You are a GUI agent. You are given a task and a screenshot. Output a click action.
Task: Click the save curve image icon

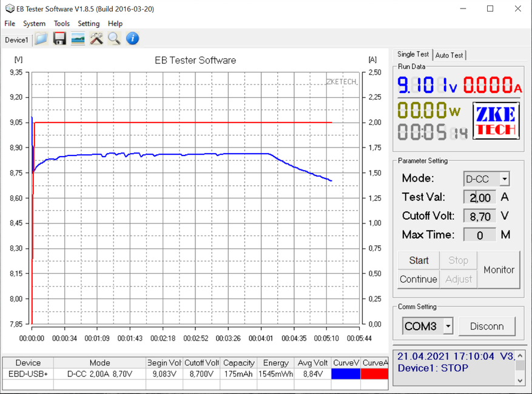coord(78,39)
